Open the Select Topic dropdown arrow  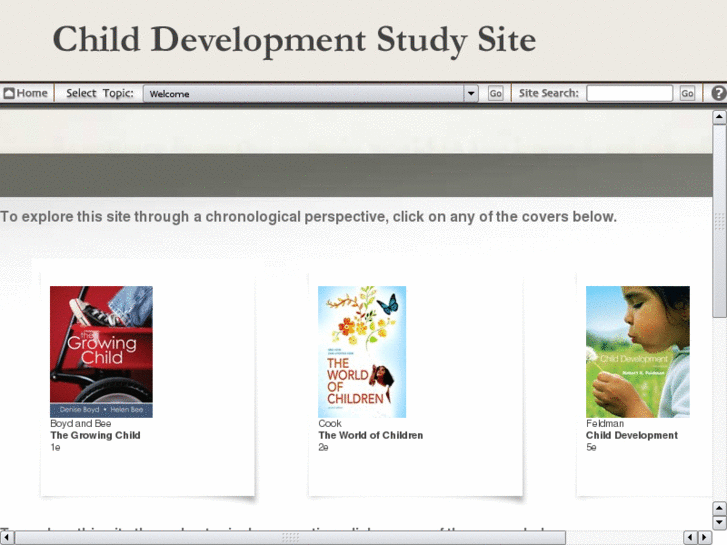[x=471, y=94]
